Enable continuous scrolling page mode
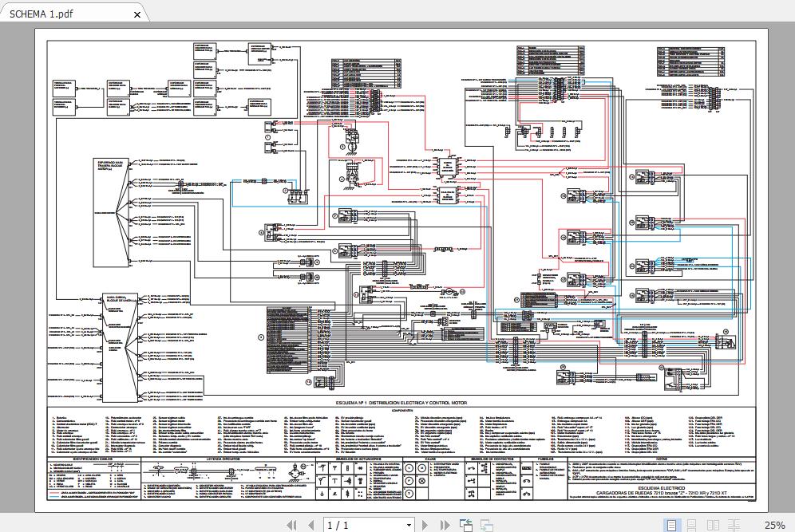Screen dimensions: 795x532 pyautogui.click(x=692, y=525)
